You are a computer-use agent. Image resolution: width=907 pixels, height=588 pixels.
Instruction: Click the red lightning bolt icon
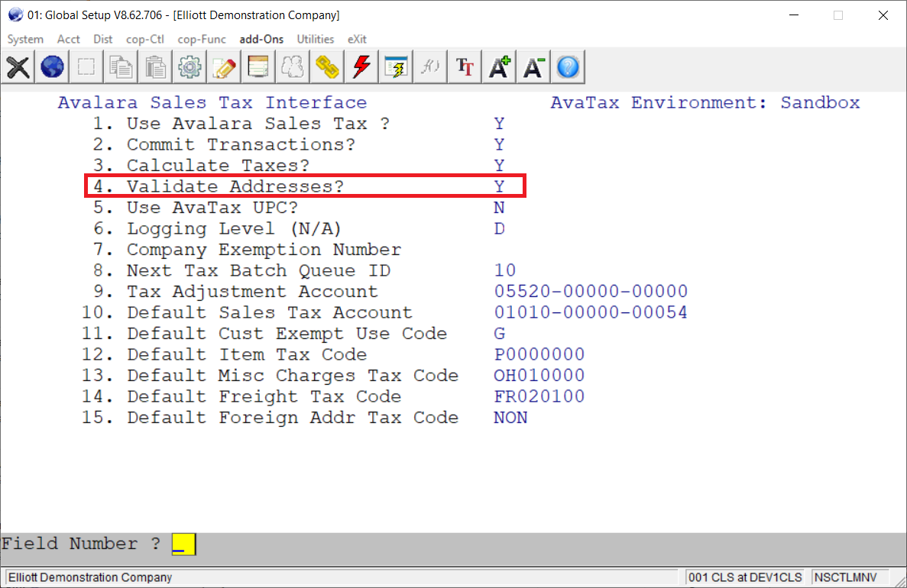tap(361, 67)
